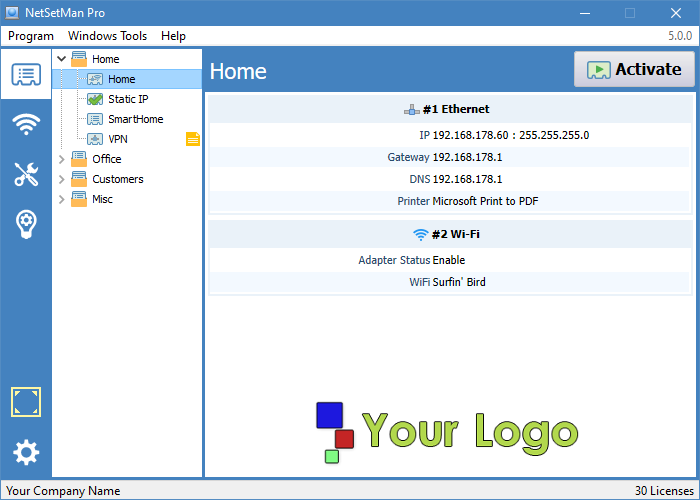Viewport: 700px width, 500px height.
Task: Click the Ethernet adapter icon in header
Action: pos(412,109)
